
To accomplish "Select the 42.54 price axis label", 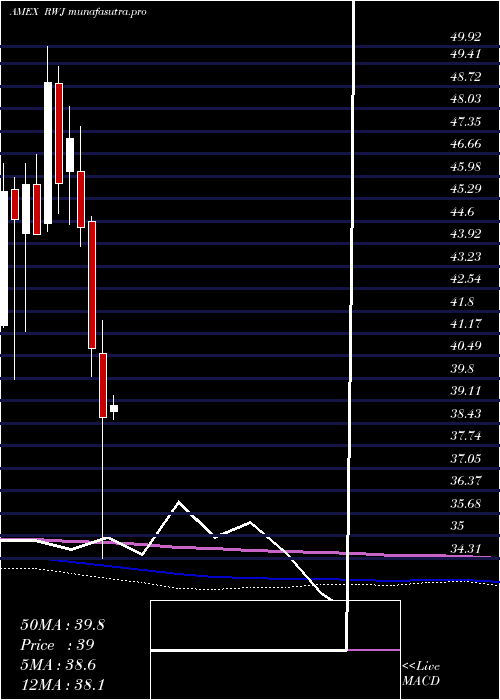I will 465,279.
